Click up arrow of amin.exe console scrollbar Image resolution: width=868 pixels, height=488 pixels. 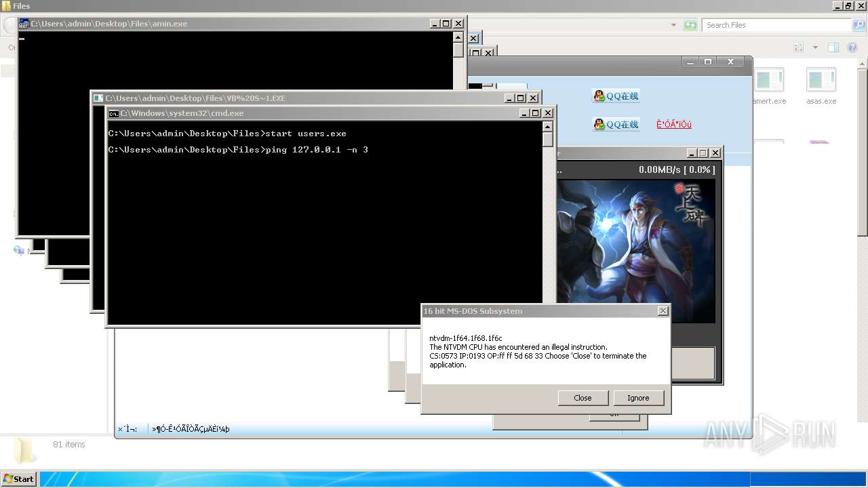458,37
